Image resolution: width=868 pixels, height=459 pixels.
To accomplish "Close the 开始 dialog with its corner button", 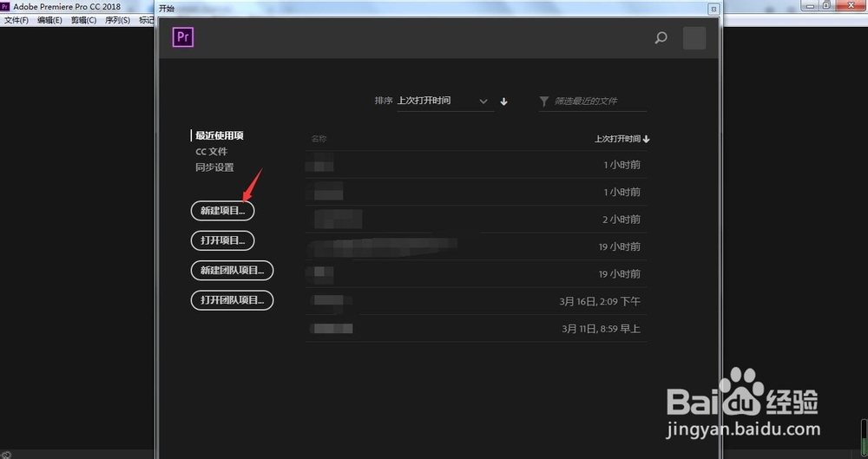I will (x=713, y=9).
